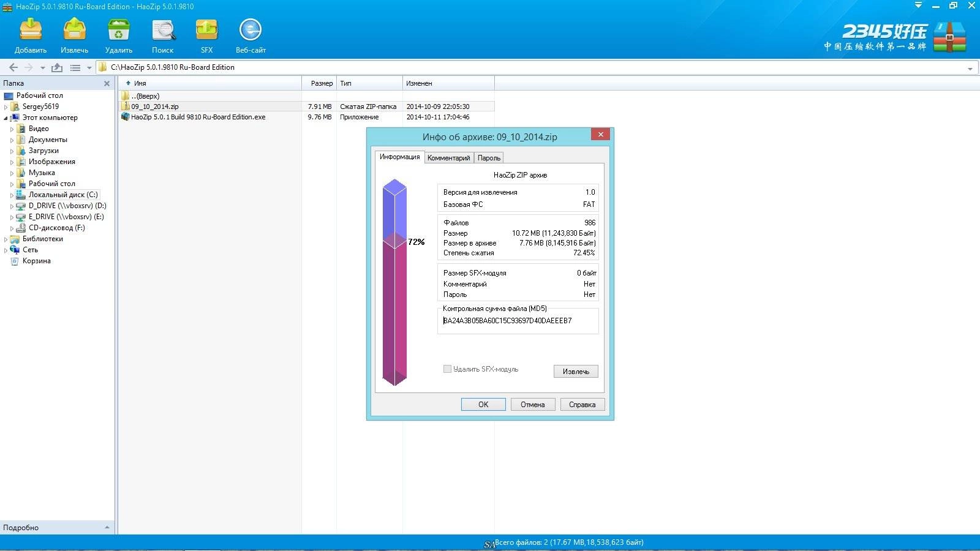Image resolution: width=980 pixels, height=551 pixels.
Task: Expand the Подробно details panel
Action: 107,527
